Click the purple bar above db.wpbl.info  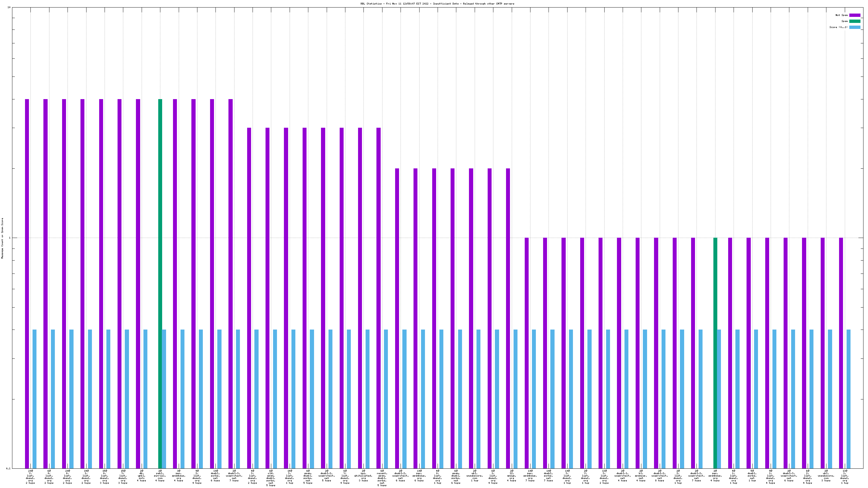[138, 269]
